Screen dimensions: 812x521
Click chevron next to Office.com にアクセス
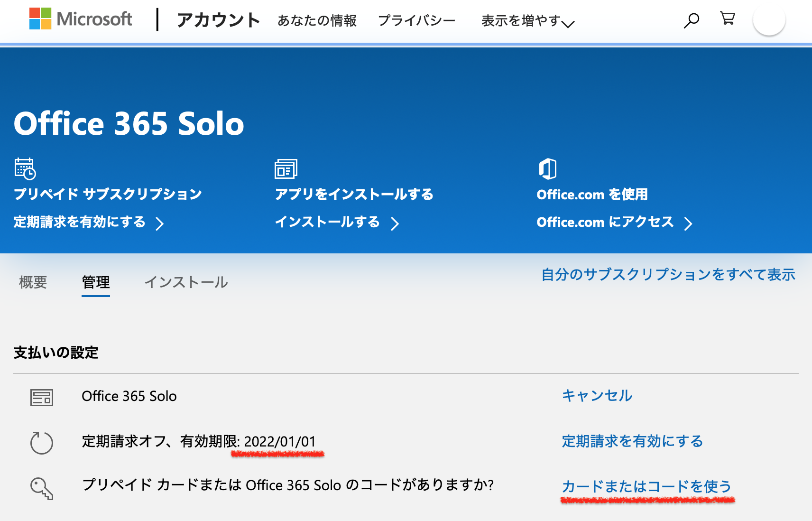[x=688, y=223]
